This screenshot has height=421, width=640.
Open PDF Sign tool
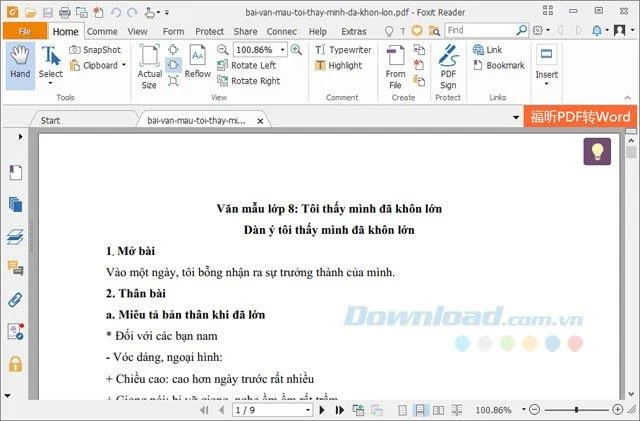point(448,67)
